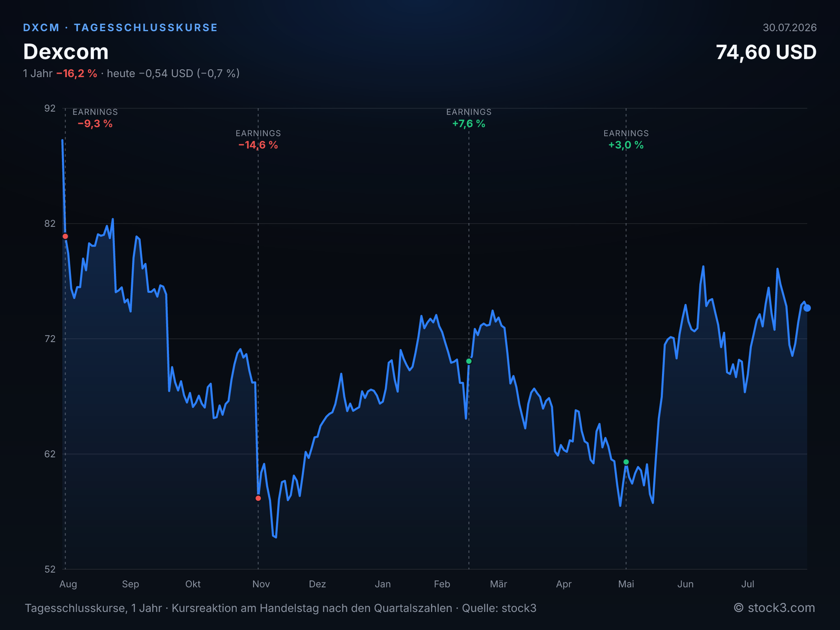Click the Okt month label
The height and width of the screenshot is (630, 840).
[x=193, y=584]
